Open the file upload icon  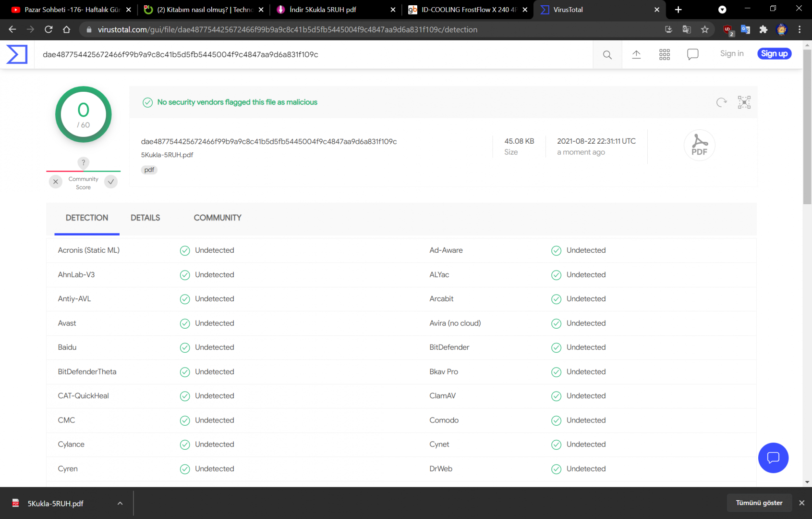point(636,54)
